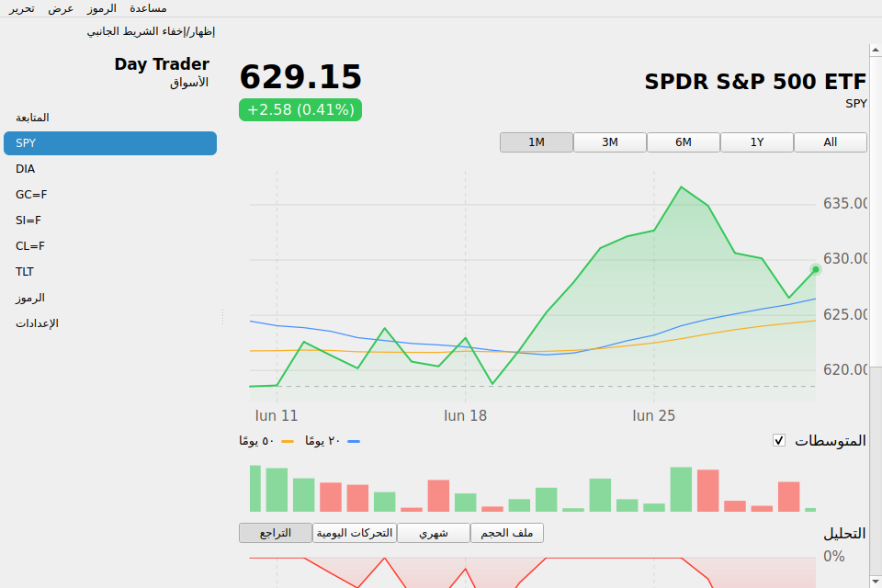The width and height of the screenshot is (882, 588).
Task: Click the scrollbar up arrow
Action: [x=876, y=51]
